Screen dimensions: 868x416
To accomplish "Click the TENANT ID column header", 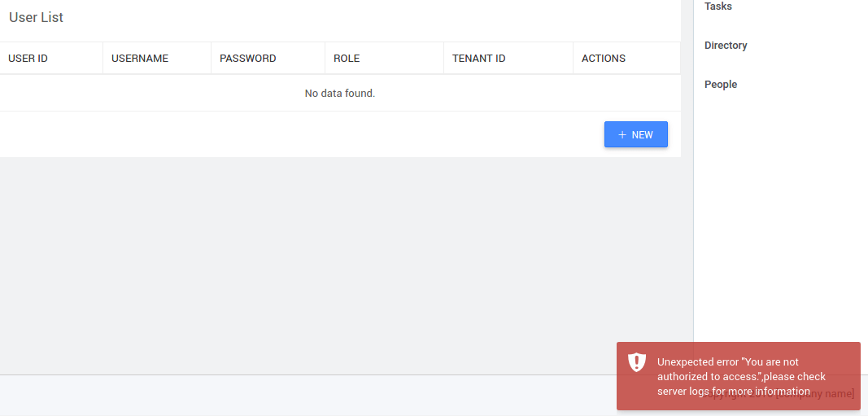I will [x=479, y=59].
